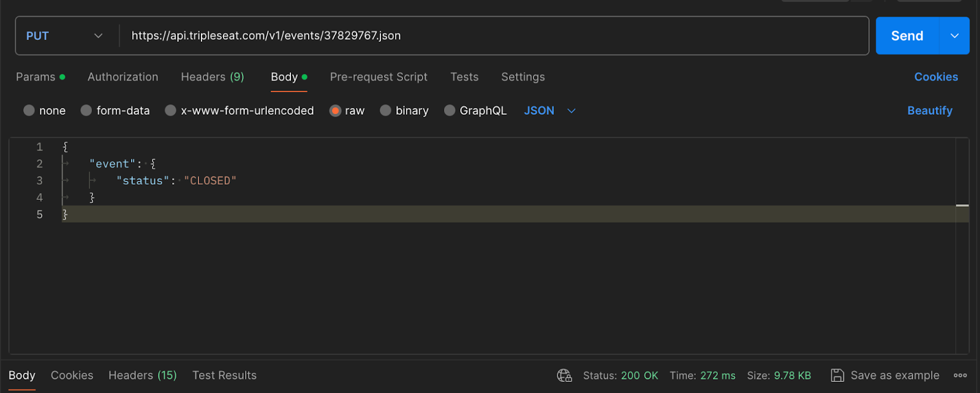The height and width of the screenshot is (393, 980).
Task: Open the Cookies manager link
Action: (x=935, y=77)
